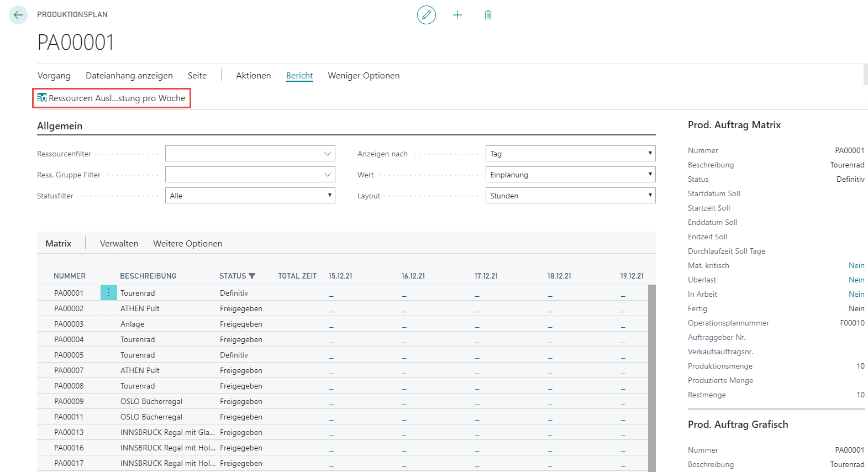Click the PA00001 page title
Viewport: 868px width, 472px height.
pos(76,42)
